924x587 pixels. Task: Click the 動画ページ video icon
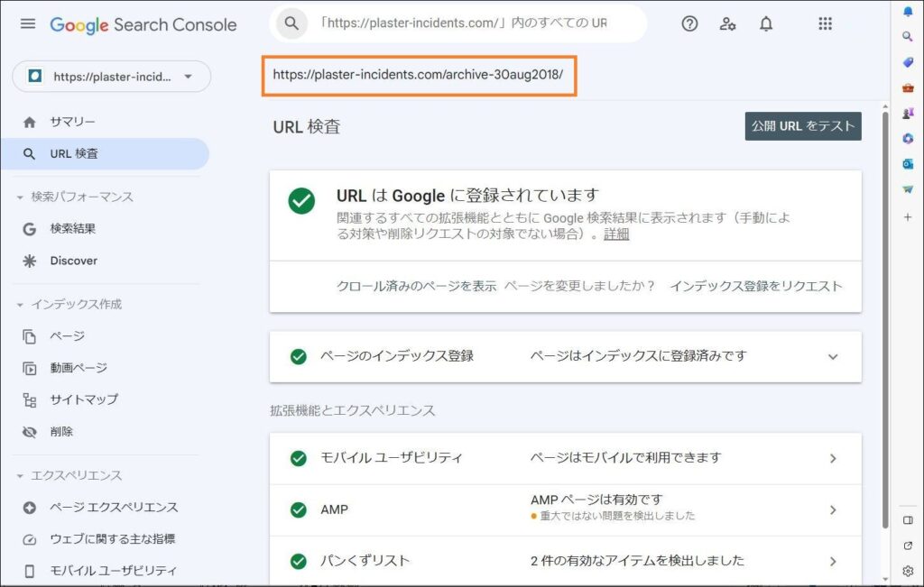click(29, 368)
